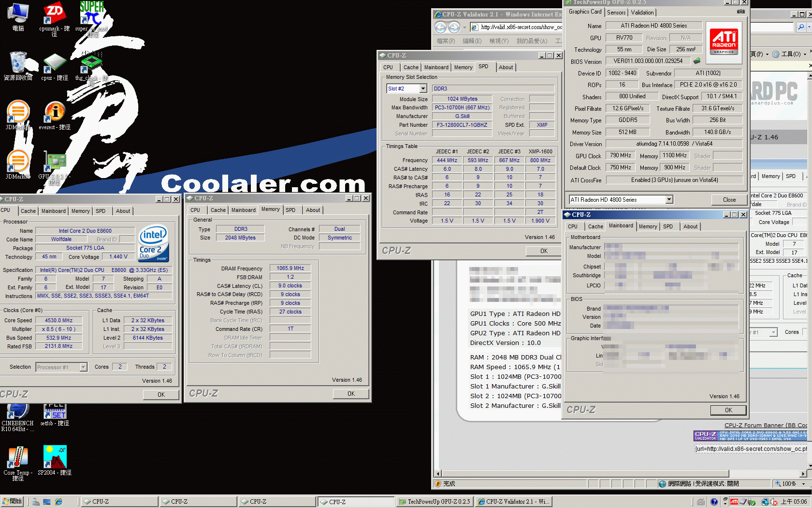Click the show desktop quick launch icon
Screen dimensions: 812x508
pyautogui.click(x=47, y=502)
